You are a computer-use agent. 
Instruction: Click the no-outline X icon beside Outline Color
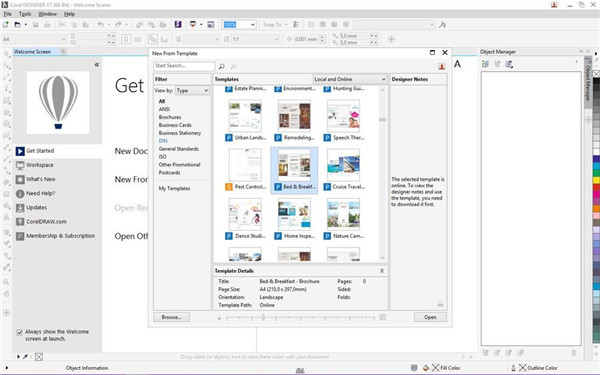click(x=522, y=368)
